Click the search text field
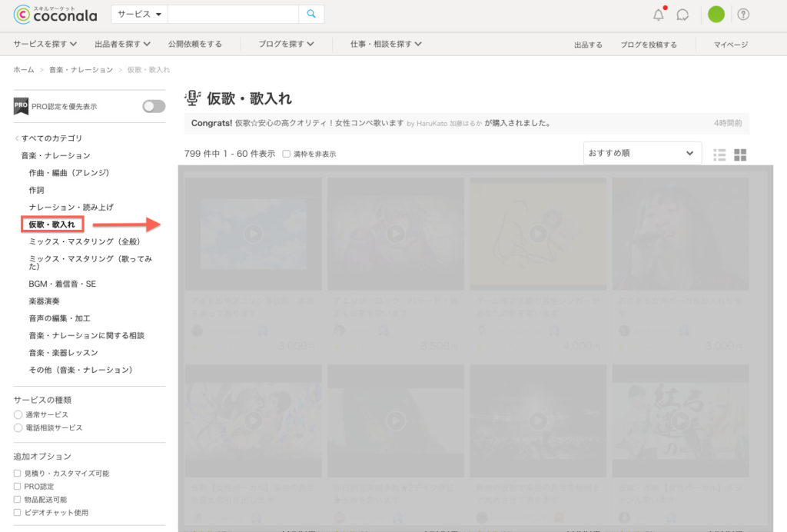Screen dimensions: 787x532 click(233, 15)
